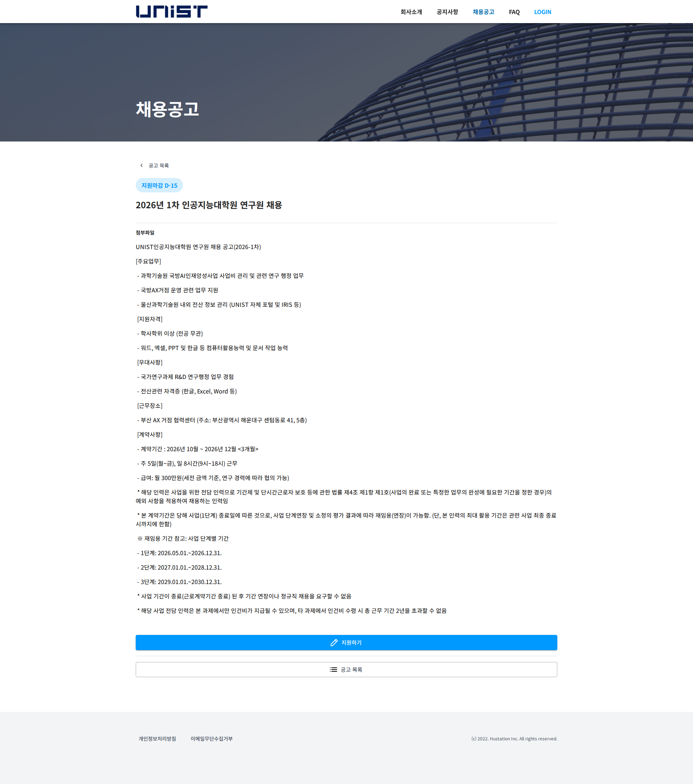Image resolution: width=693 pixels, height=784 pixels.
Task: Click the pencil icon in 지원하기 button
Action: [x=334, y=643]
